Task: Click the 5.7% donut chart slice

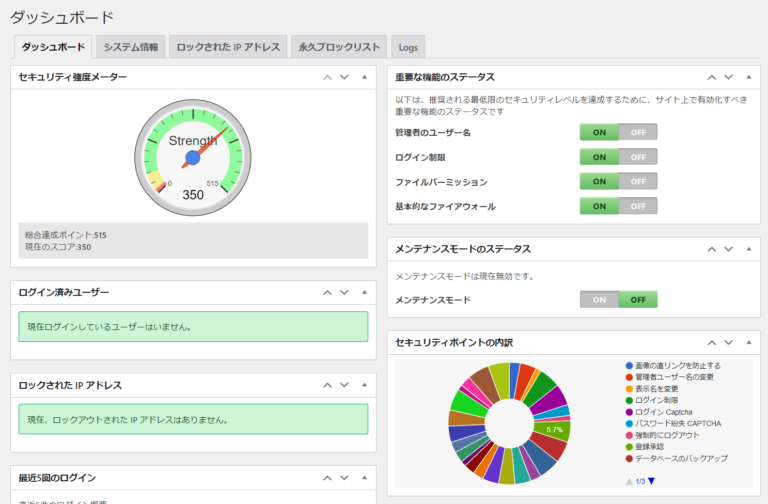Action: point(554,430)
